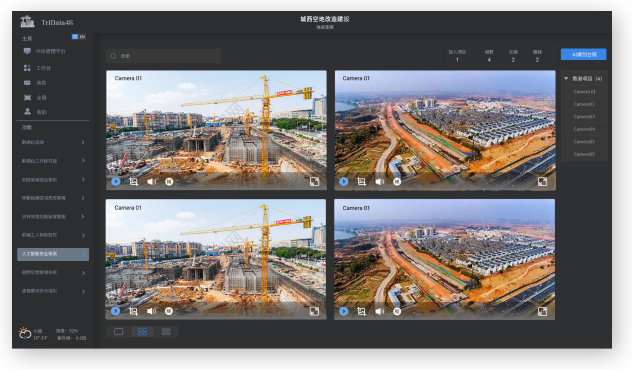Expand the chevron directly above the highlighted menu item
This screenshot has height=370, width=632.
tap(83, 235)
